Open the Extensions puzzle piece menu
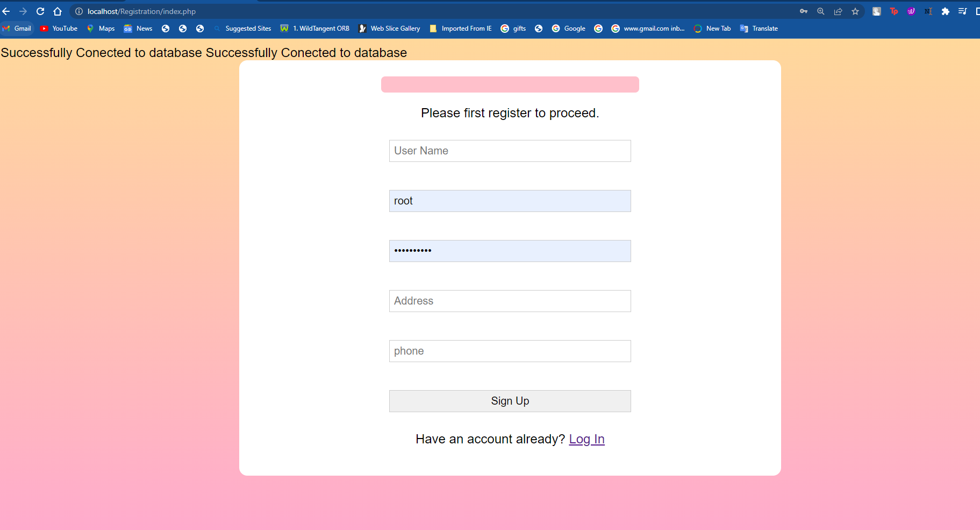 point(946,11)
